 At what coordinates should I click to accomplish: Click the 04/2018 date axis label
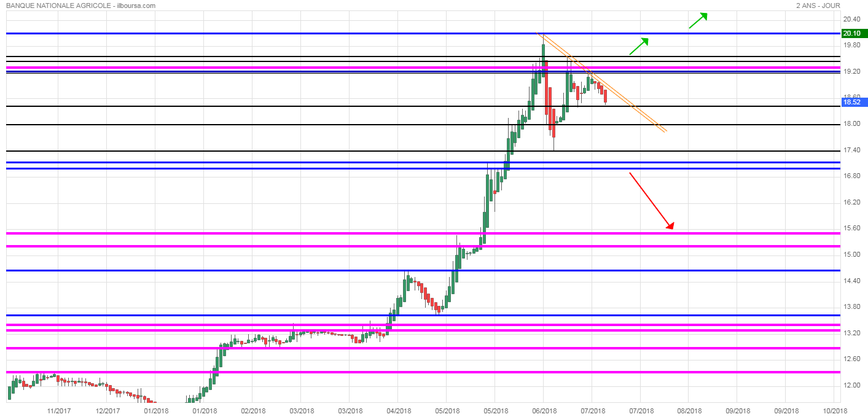click(x=399, y=410)
